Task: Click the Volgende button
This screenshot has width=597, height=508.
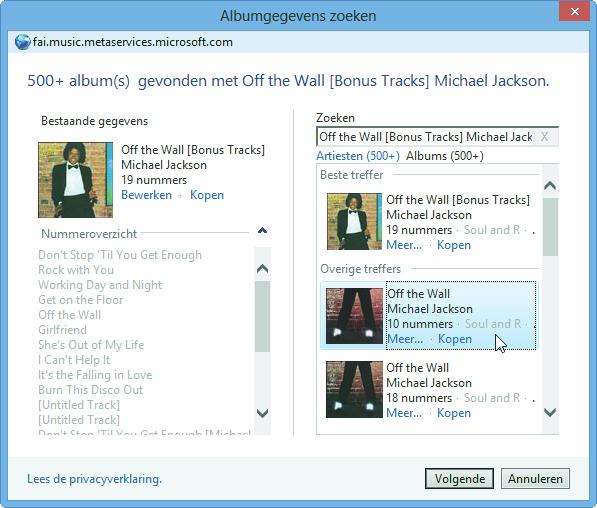Action: (460, 479)
